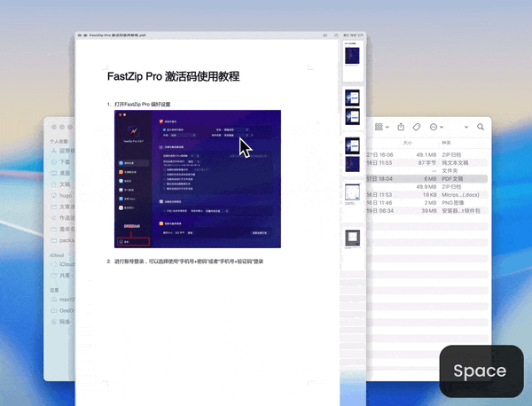Screen dimensions: 532x406
Task: Select the 2 MB PNG 图像 row
Action: pos(427,202)
